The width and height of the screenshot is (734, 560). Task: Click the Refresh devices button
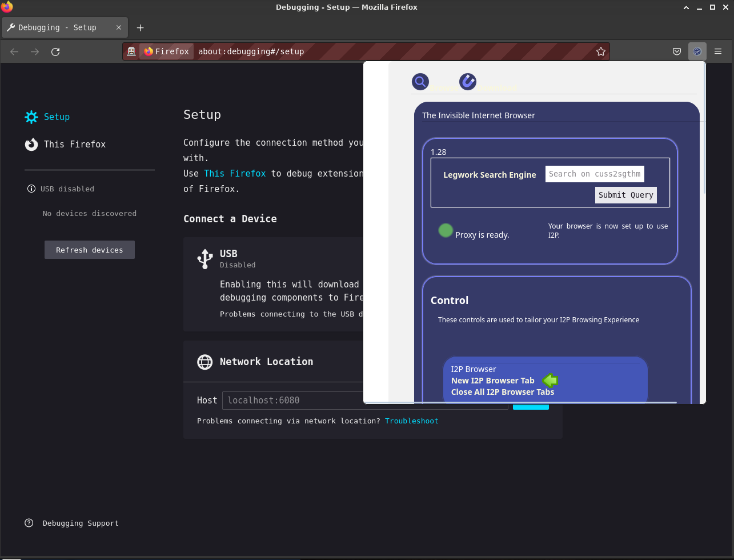tap(90, 250)
